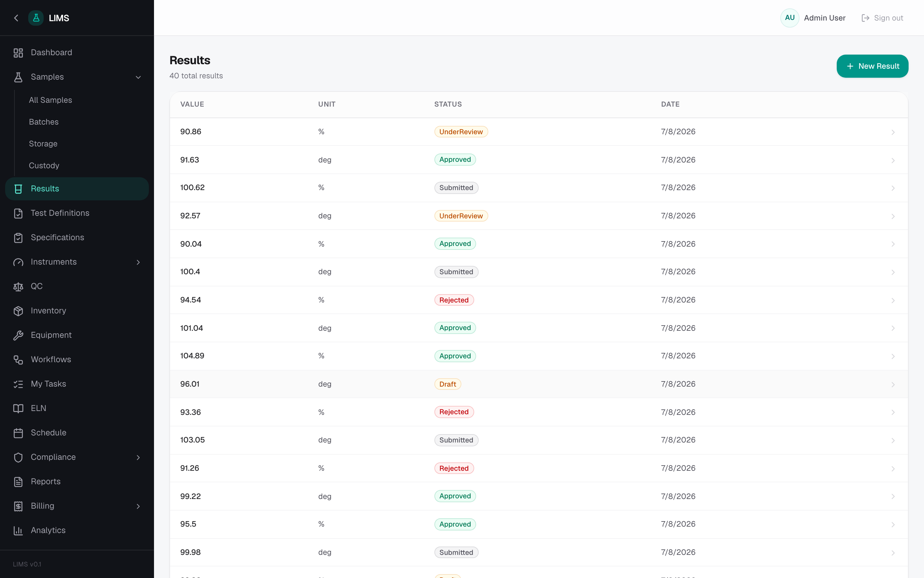Click the LIMS flask logo icon

(x=36, y=18)
